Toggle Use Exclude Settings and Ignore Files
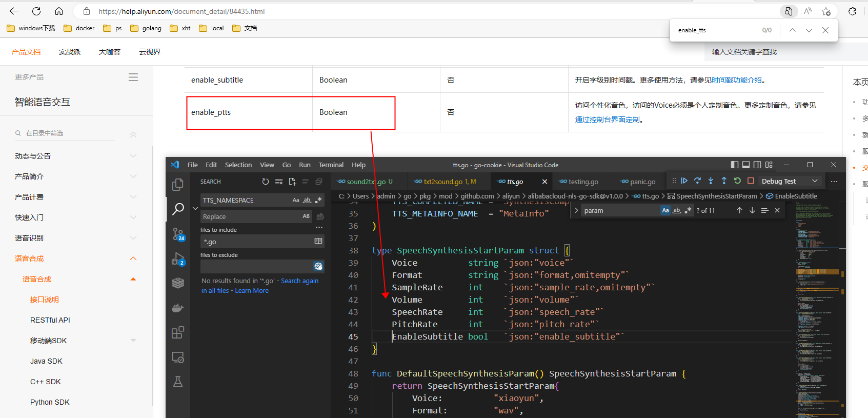 pyautogui.click(x=318, y=266)
